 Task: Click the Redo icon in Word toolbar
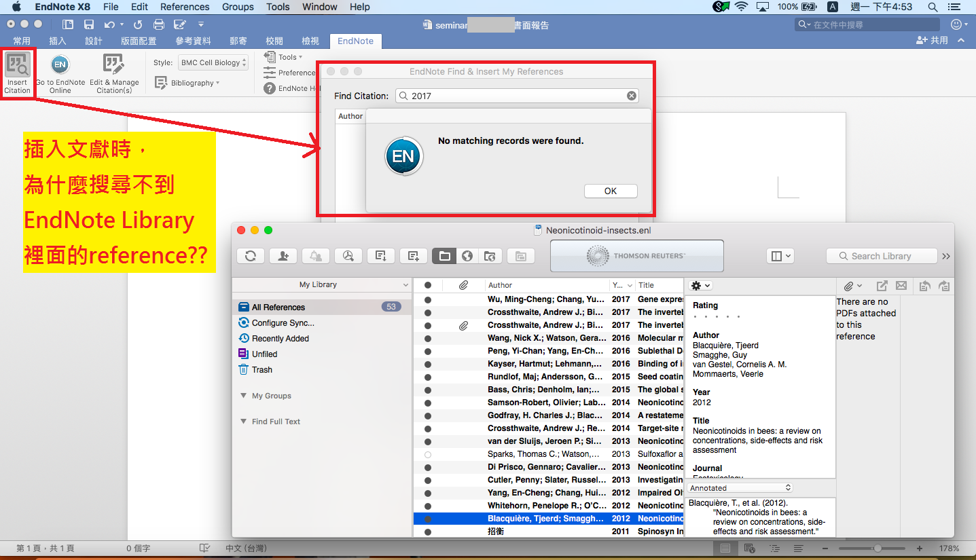coord(138,24)
